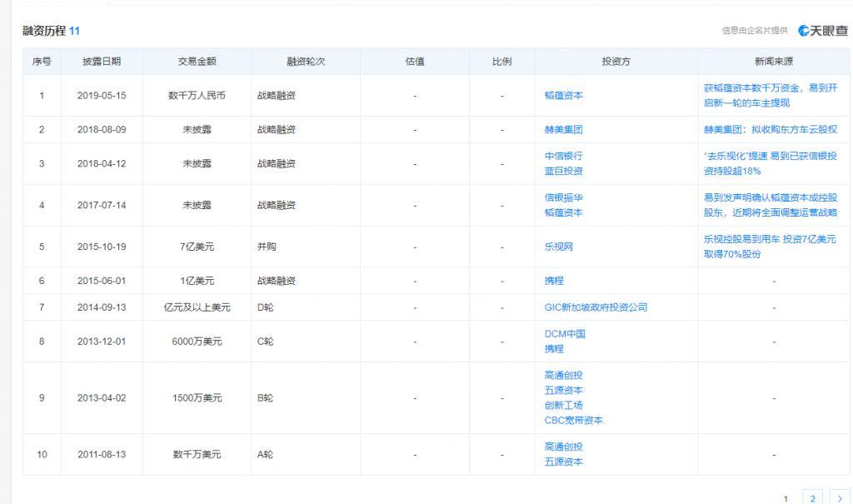Open investor link 韬蕴资本 in row 1
The height and width of the screenshot is (504, 853).
(x=564, y=95)
